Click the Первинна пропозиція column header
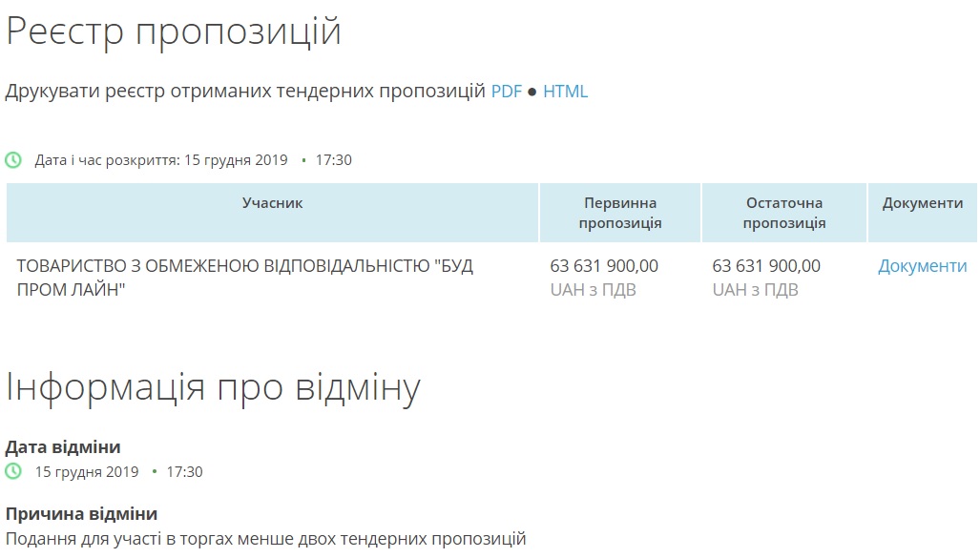Viewport: 980px width, 558px height. pos(620,213)
